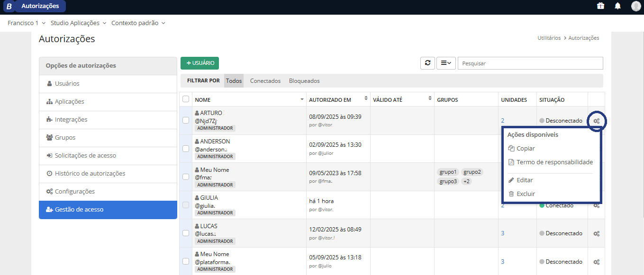This screenshot has height=275, width=644.
Task: Open Histórico de autorizações in sidebar
Action: click(90, 174)
